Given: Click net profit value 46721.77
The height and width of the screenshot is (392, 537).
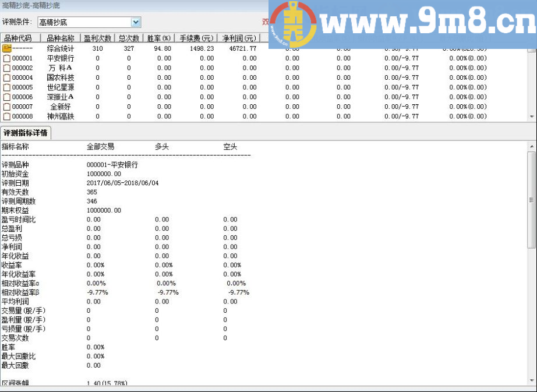Looking at the screenshot, I should [x=243, y=48].
